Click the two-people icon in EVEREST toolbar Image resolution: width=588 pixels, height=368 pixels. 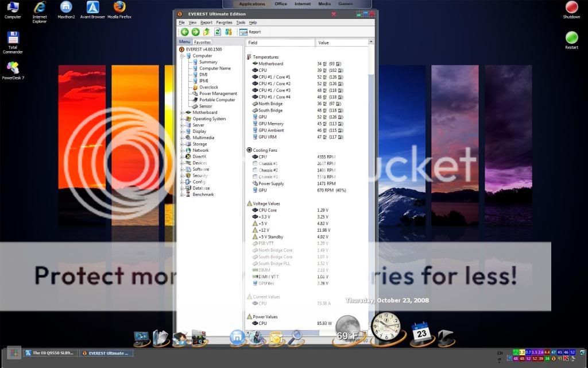228,32
